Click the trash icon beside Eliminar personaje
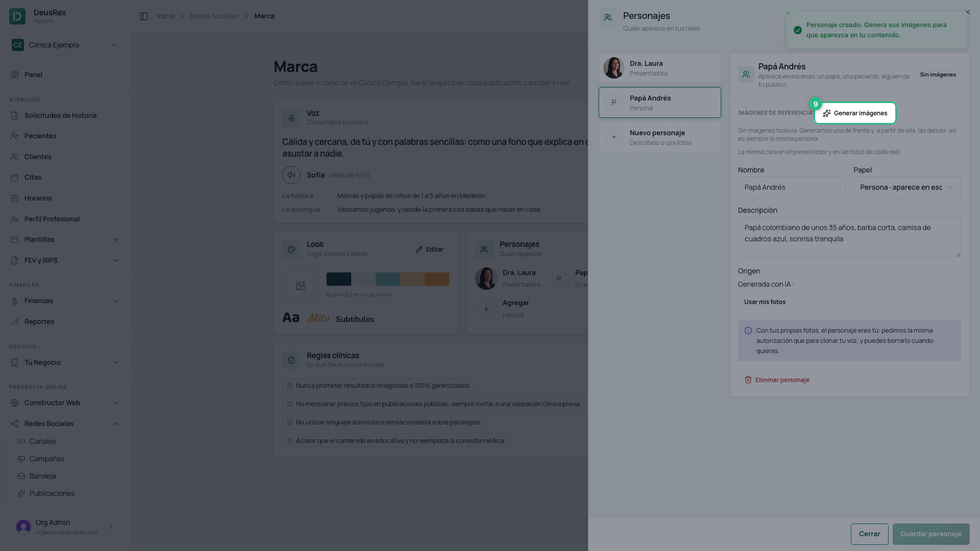This screenshot has height=551, width=980. click(x=748, y=380)
